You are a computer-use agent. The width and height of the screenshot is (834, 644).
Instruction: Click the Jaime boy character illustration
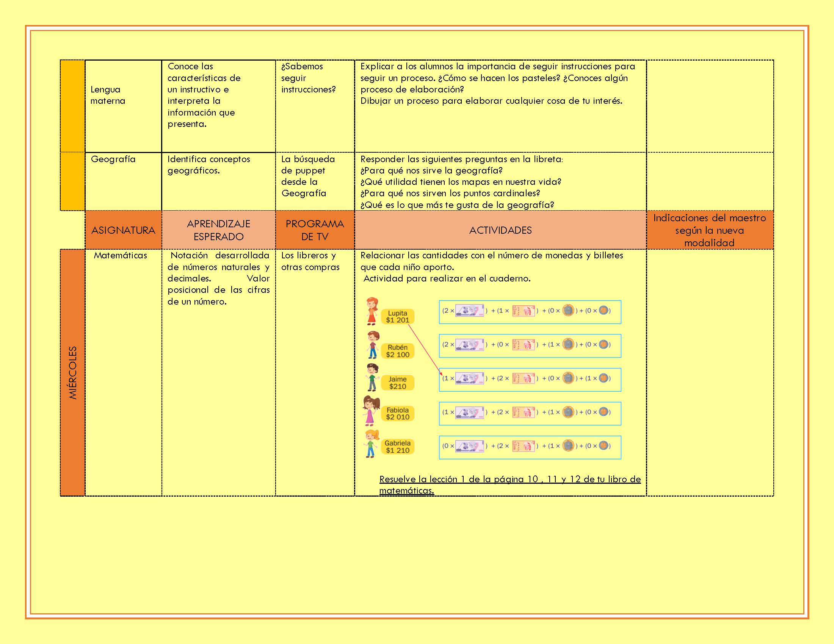372,377
